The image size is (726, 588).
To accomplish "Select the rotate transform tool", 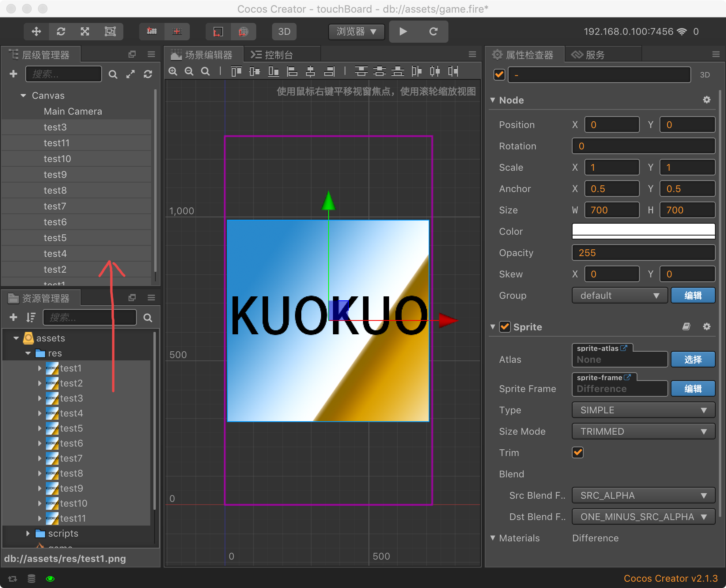I will (61, 32).
